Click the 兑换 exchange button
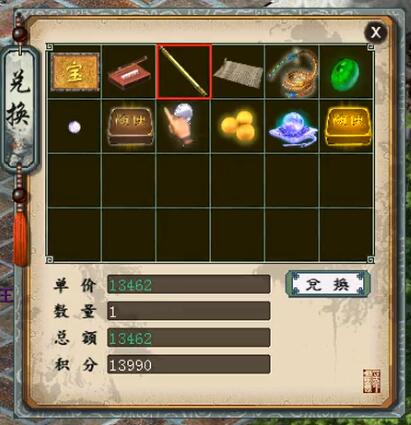The height and width of the screenshot is (425, 411). click(x=328, y=284)
